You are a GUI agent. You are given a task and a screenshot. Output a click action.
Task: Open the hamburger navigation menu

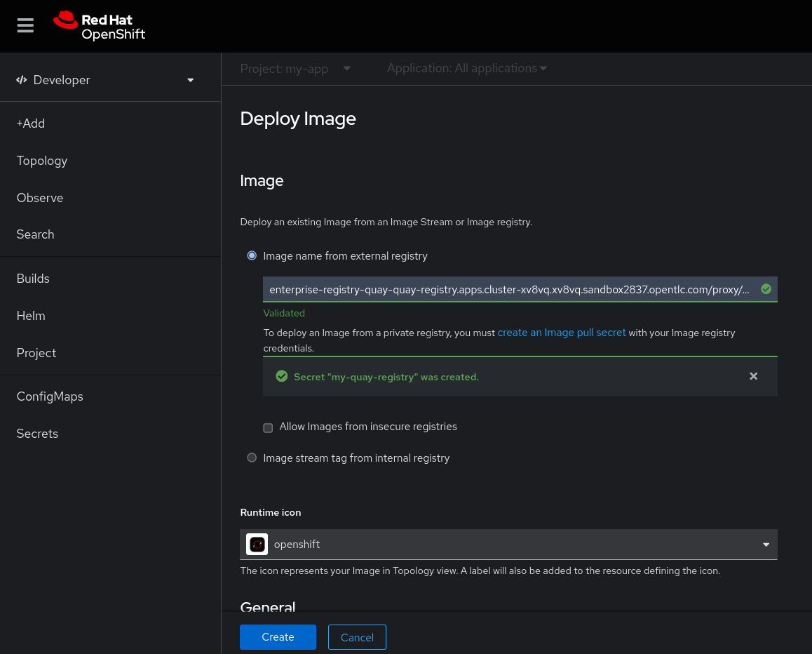pos(25,26)
